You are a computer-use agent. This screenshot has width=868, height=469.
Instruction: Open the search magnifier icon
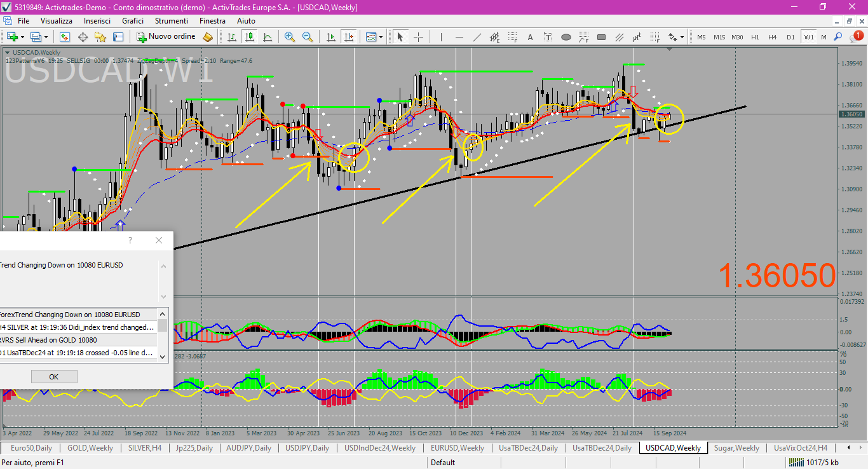tap(838, 37)
